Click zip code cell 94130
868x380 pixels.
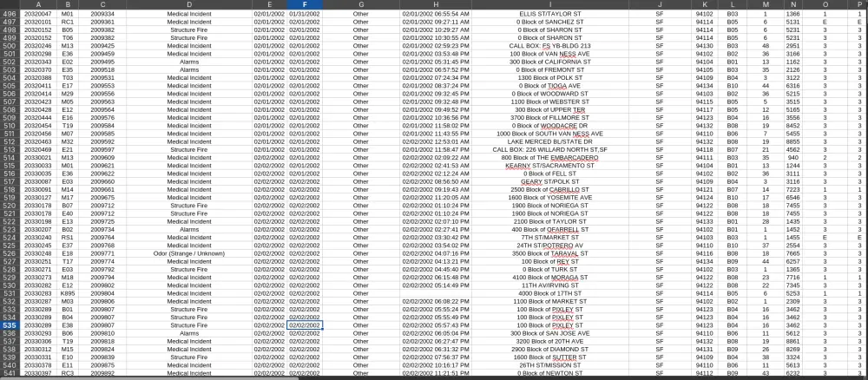coord(704,46)
